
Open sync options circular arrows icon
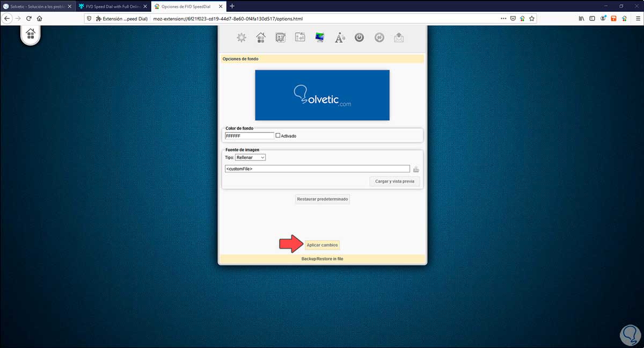tap(379, 38)
